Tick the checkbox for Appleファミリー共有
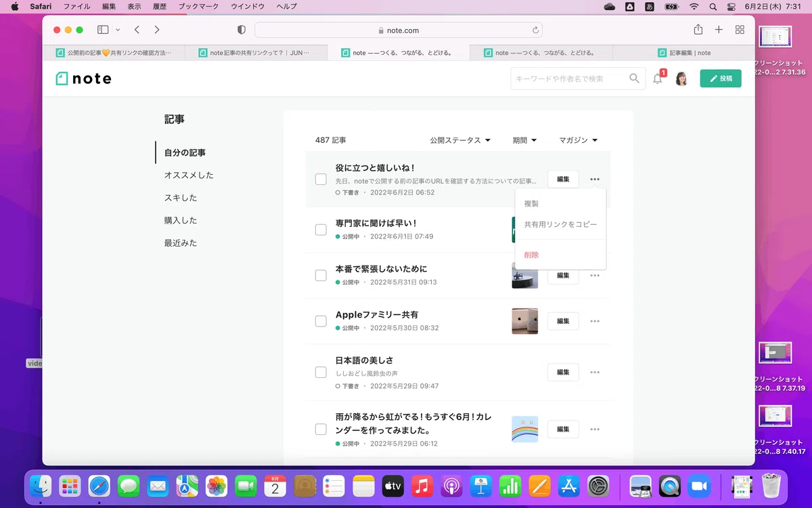The height and width of the screenshot is (508, 812). point(321,321)
